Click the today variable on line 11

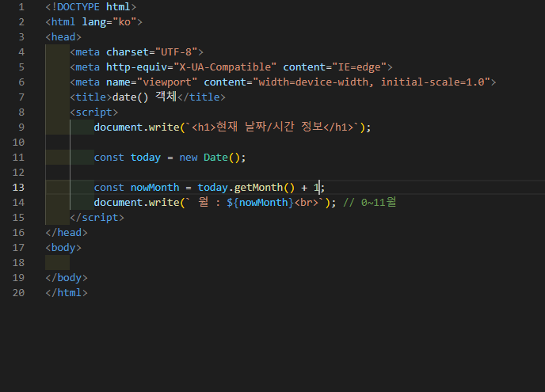click(146, 158)
